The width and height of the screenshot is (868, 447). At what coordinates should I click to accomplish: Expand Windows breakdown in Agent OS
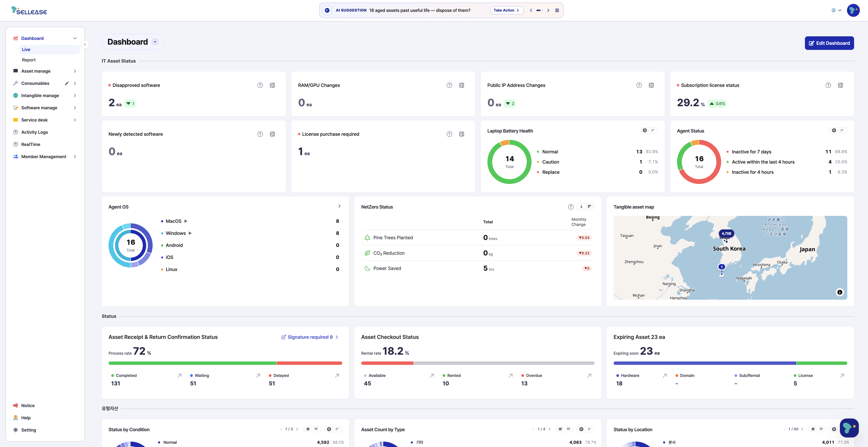(x=190, y=233)
